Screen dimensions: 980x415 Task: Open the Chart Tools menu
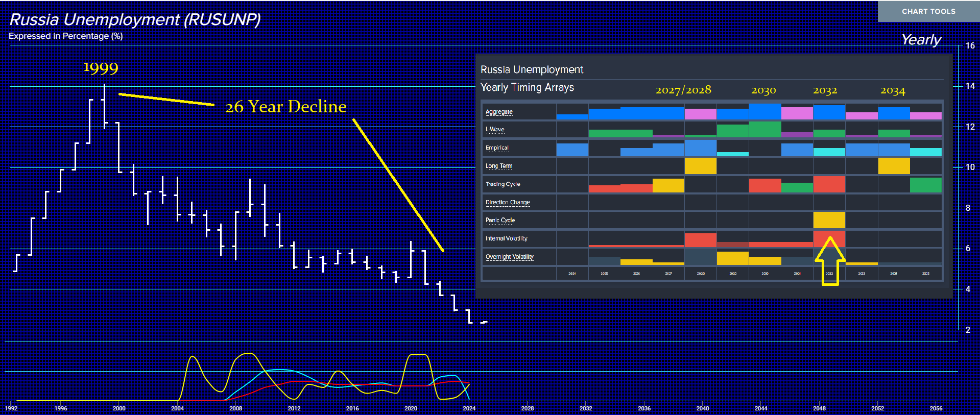[x=928, y=11]
